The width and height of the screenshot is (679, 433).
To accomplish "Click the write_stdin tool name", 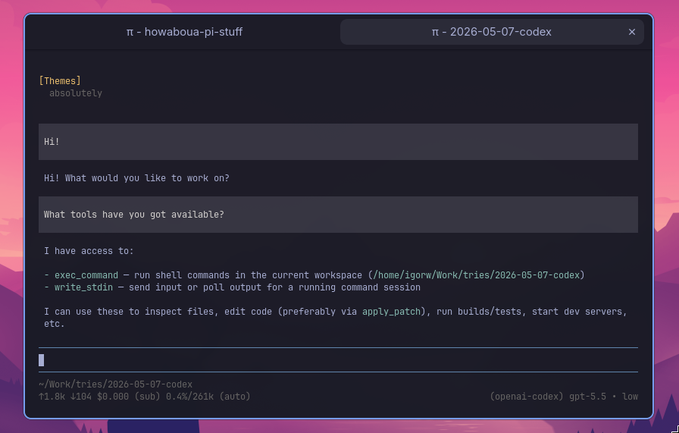I will click(x=84, y=288).
